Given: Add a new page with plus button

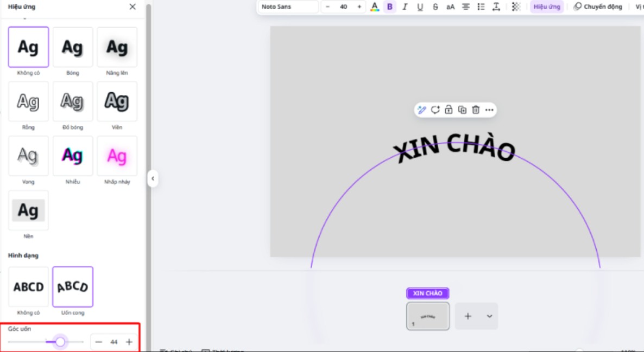Looking at the screenshot, I should [468, 316].
